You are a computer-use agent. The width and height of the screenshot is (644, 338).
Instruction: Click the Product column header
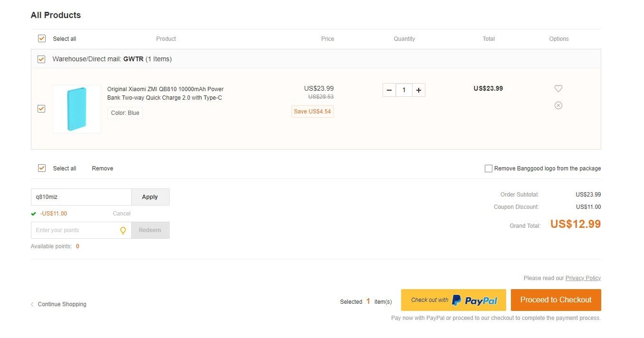click(166, 39)
